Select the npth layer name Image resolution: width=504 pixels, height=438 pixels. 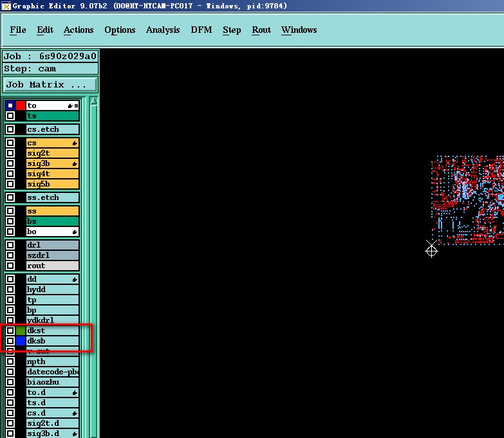[x=53, y=361]
